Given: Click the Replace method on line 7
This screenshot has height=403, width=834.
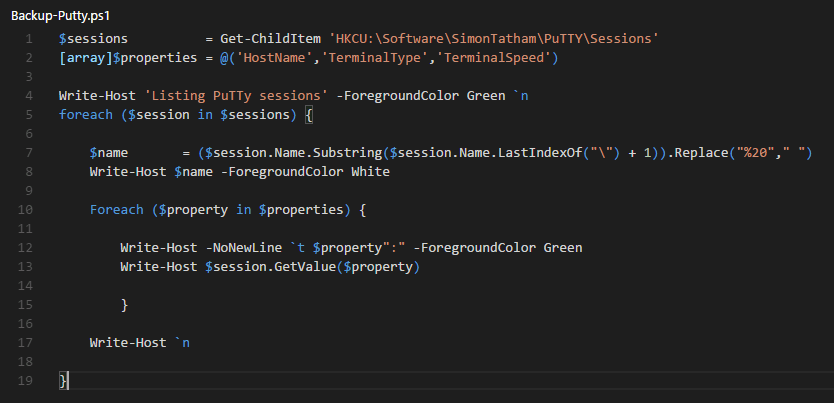Looking at the screenshot, I should (x=702, y=153).
